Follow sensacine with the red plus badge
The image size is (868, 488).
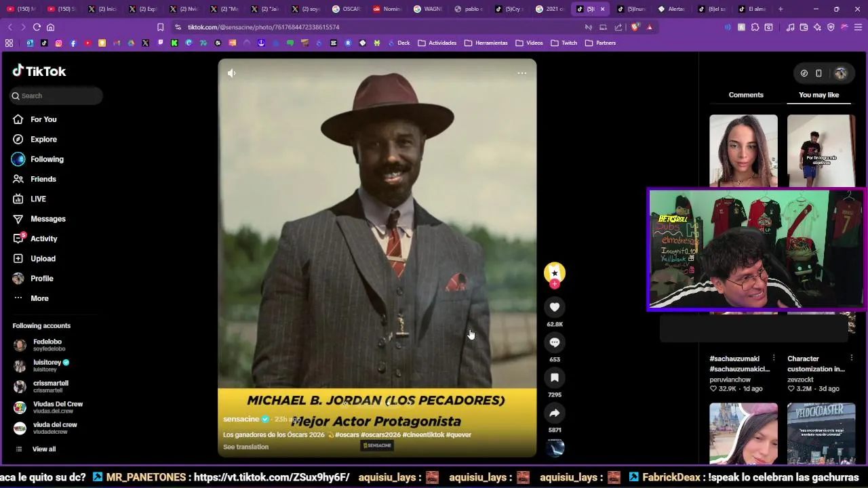[555, 285]
